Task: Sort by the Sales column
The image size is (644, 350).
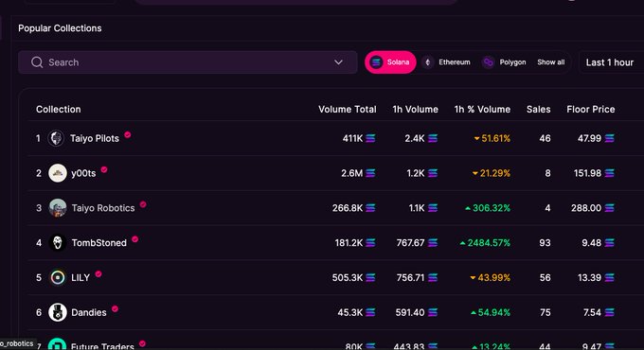Action: [539, 109]
